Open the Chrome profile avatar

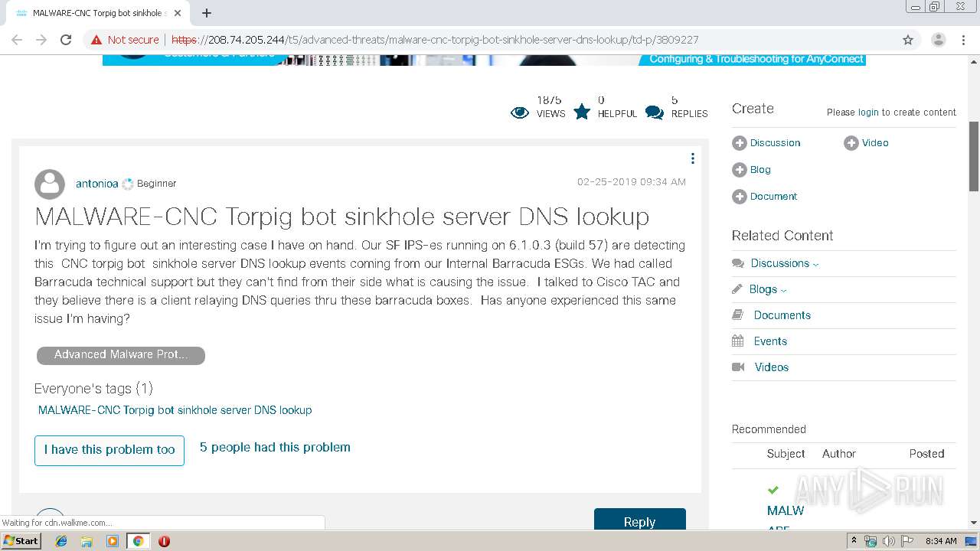pos(938,40)
